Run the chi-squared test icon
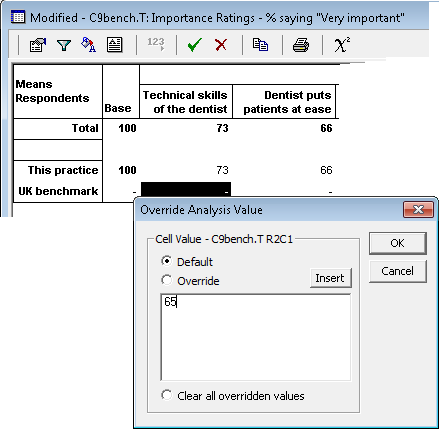Viewport: 439px width, 430px height. [342, 45]
